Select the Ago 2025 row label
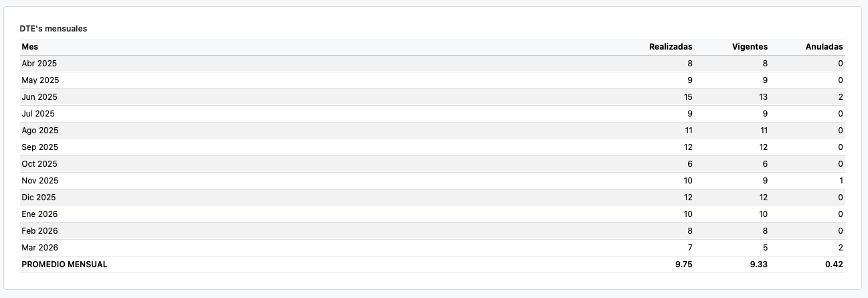 tap(40, 131)
